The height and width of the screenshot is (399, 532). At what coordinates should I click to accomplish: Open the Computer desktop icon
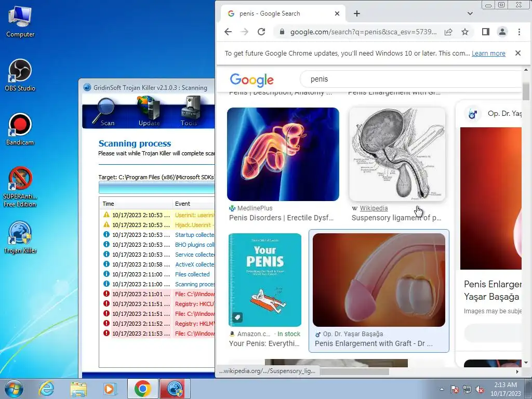point(20,22)
